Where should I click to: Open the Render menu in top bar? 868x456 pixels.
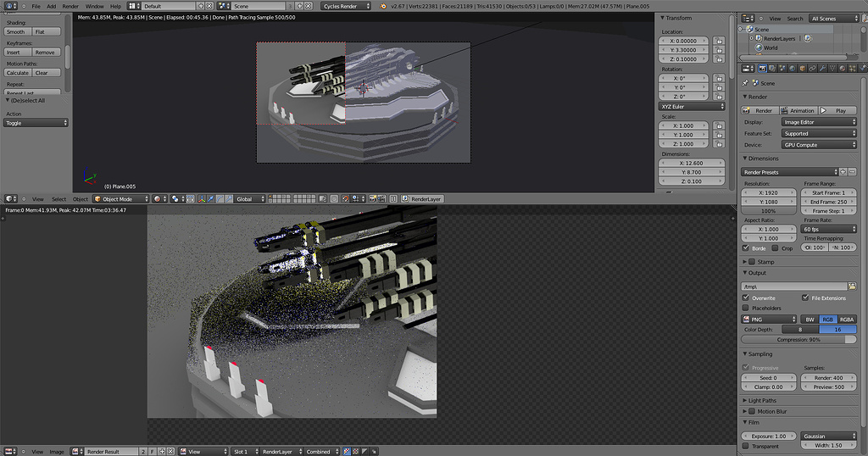[70, 6]
